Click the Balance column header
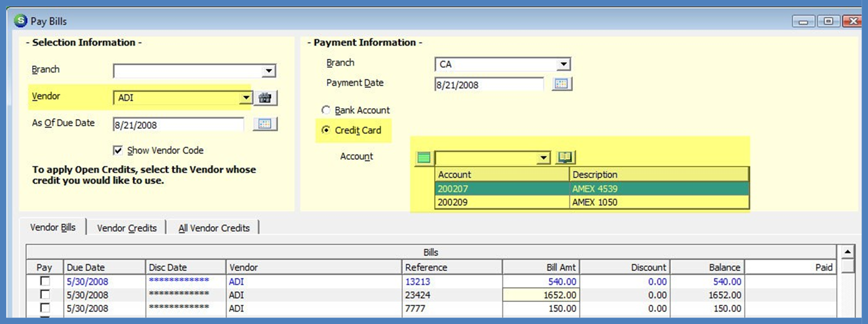The image size is (868, 324). (x=708, y=267)
